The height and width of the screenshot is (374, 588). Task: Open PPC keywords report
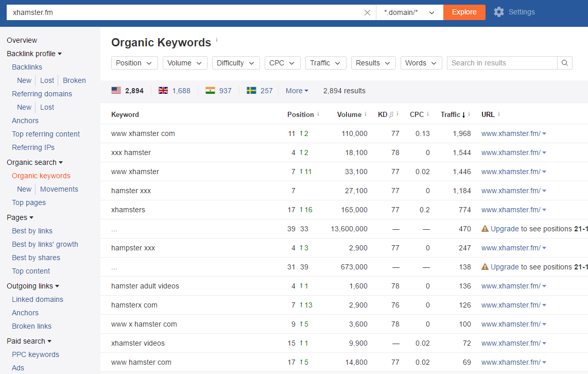(36, 354)
